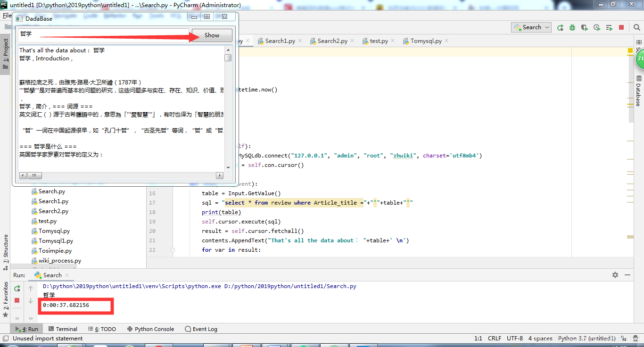644x347 pixels.
Task: Select Tomysql1.py in project tree
Action: 56,241
